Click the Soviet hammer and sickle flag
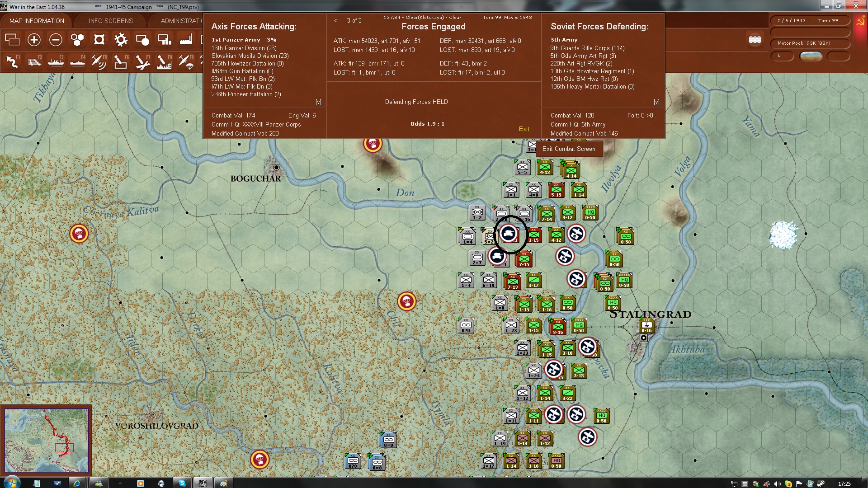Image resolution: width=868 pixels, height=488 pixels. [860, 21]
